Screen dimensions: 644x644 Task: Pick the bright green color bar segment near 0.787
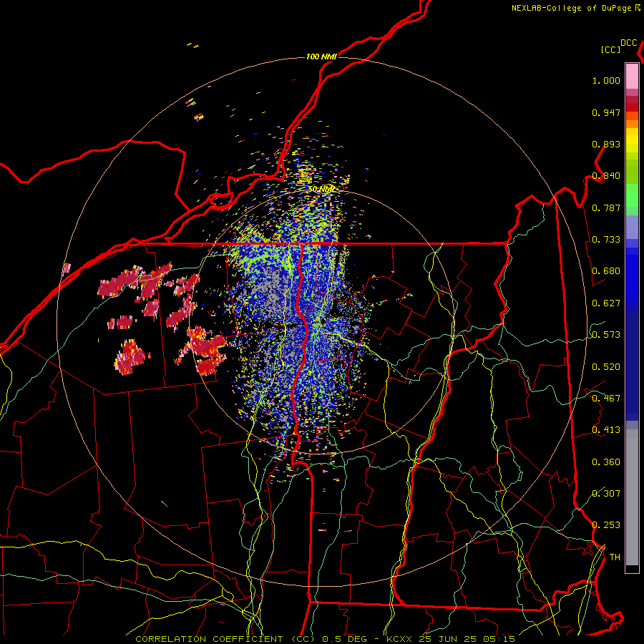(x=632, y=199)
